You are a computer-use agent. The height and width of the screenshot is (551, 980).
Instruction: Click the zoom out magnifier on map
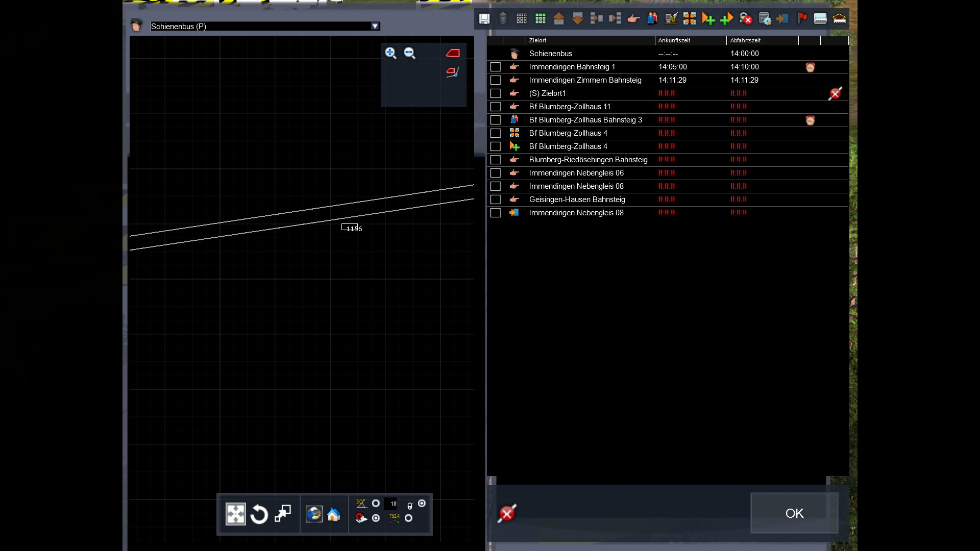click(409, 53)
